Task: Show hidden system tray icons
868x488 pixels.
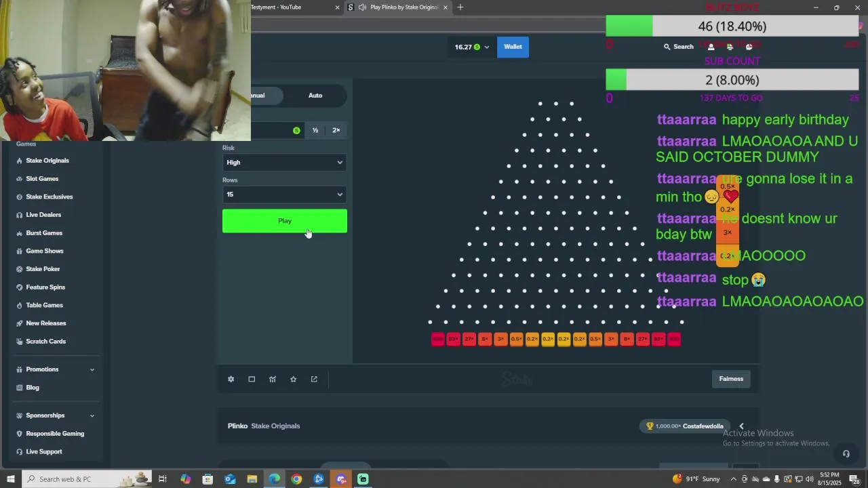Action: pyautogui.click(x=733, y=479)
